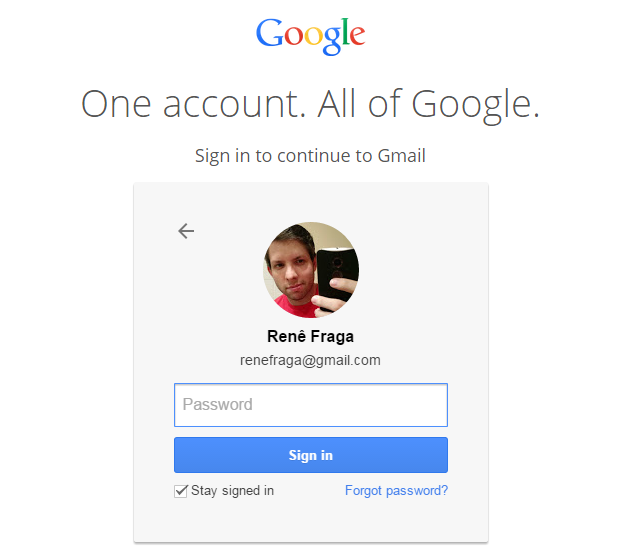
Task: Click the "Stay signed in" label text
Action: (232, 491)
